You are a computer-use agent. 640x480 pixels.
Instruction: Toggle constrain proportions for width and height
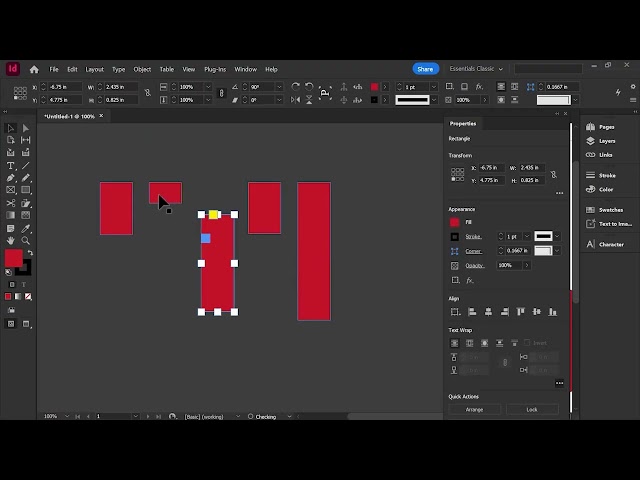pos(147,93)
